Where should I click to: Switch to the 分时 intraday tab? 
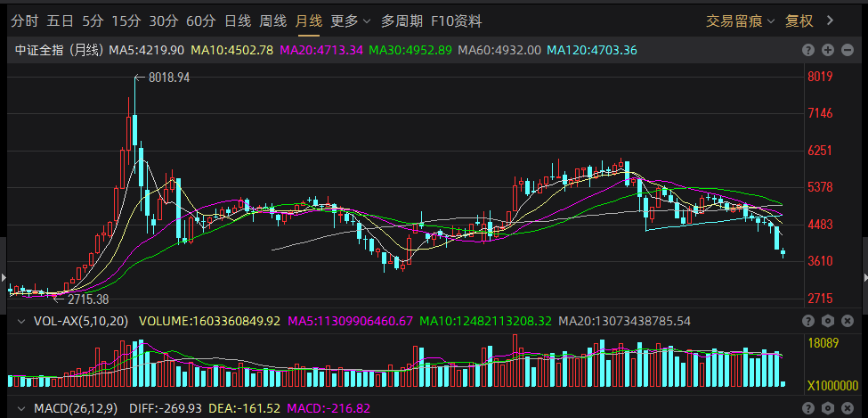(x=25, y=21)
